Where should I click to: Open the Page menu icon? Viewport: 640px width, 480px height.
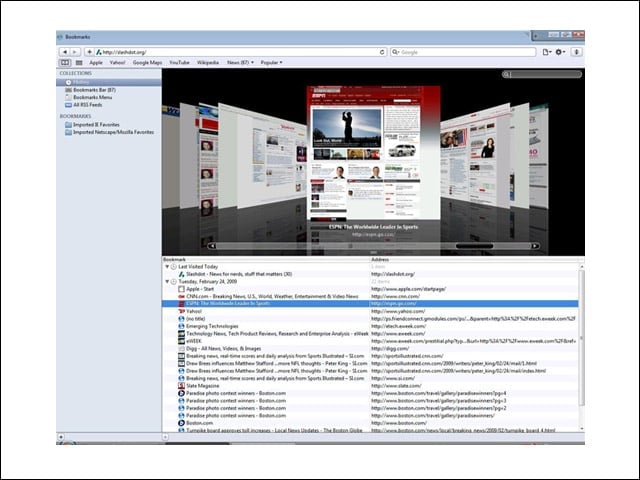click(547, 52)
